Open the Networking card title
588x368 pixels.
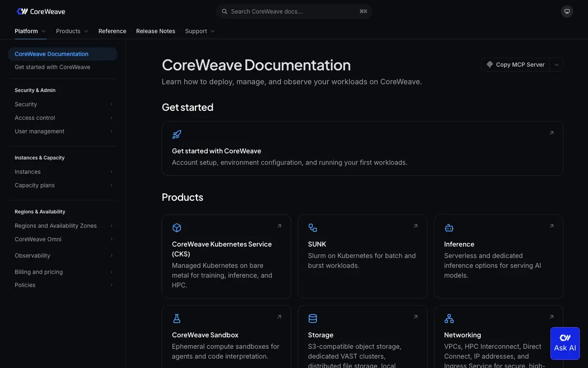click(463, 335)
